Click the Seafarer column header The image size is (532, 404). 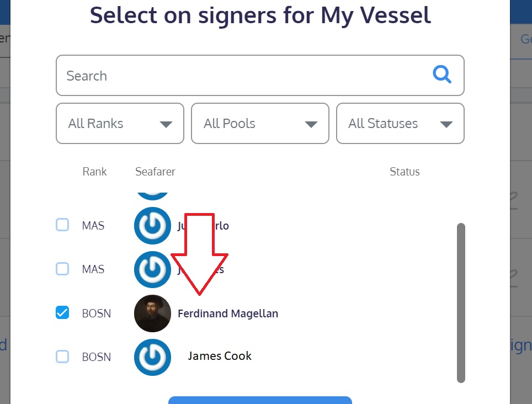tap(155, 172)
